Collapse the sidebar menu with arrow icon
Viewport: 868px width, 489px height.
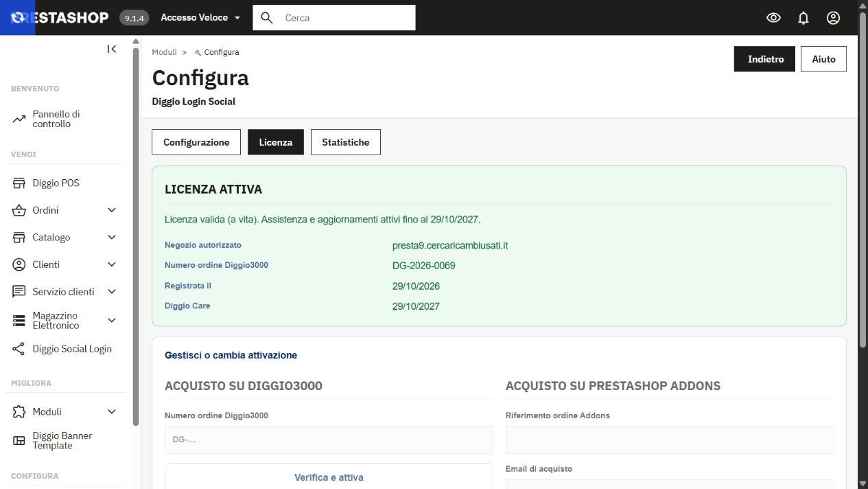[x=112, y=49]
